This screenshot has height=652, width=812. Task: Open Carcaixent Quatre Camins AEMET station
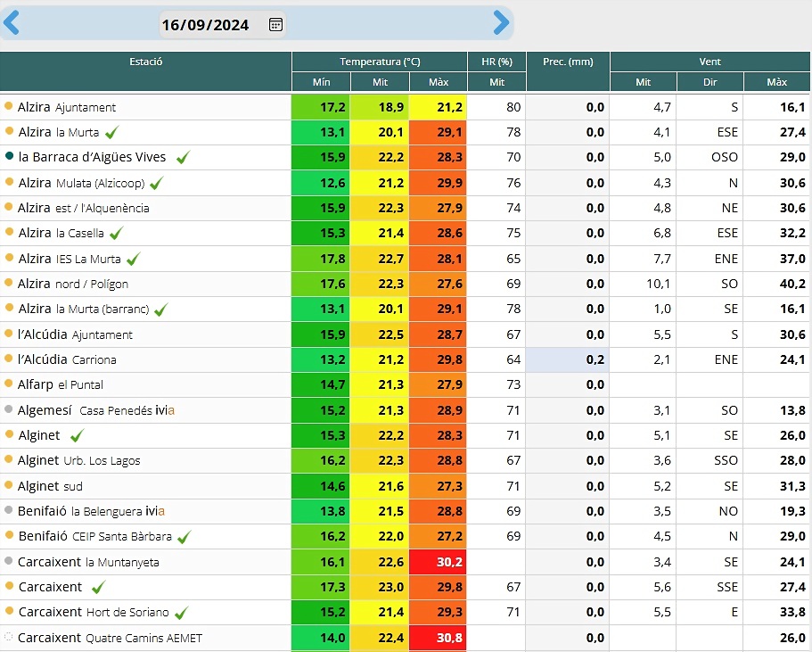point(110,638)
